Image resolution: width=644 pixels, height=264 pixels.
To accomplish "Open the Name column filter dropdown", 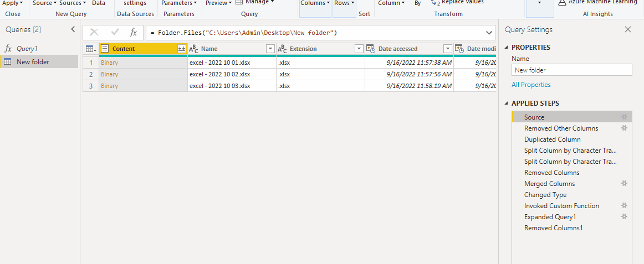I will [270, 49].
